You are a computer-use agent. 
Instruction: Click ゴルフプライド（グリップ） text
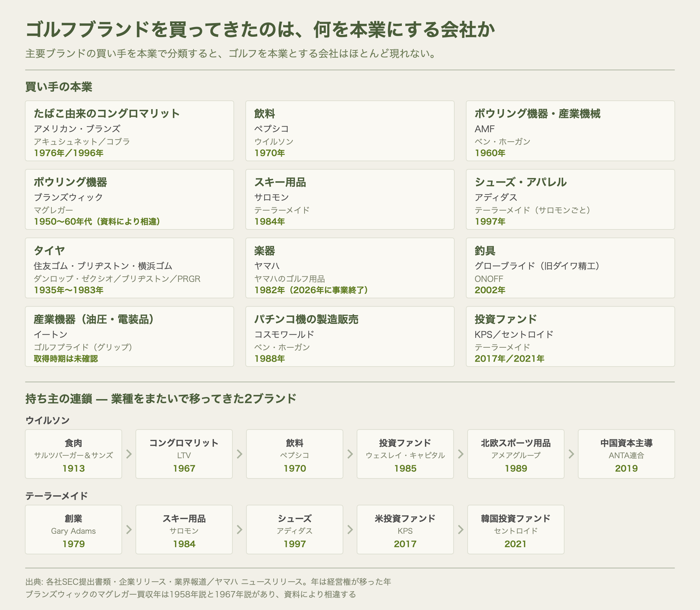83,347
